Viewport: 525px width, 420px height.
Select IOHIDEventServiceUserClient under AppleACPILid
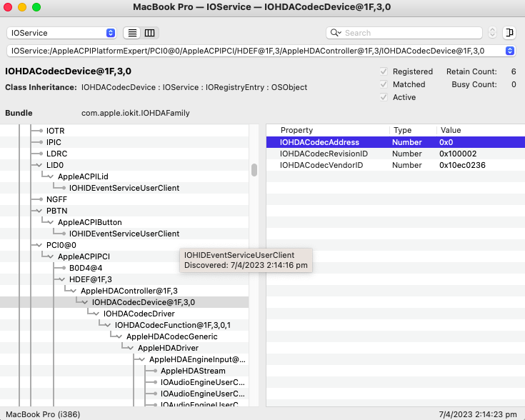tap(124, 188)
